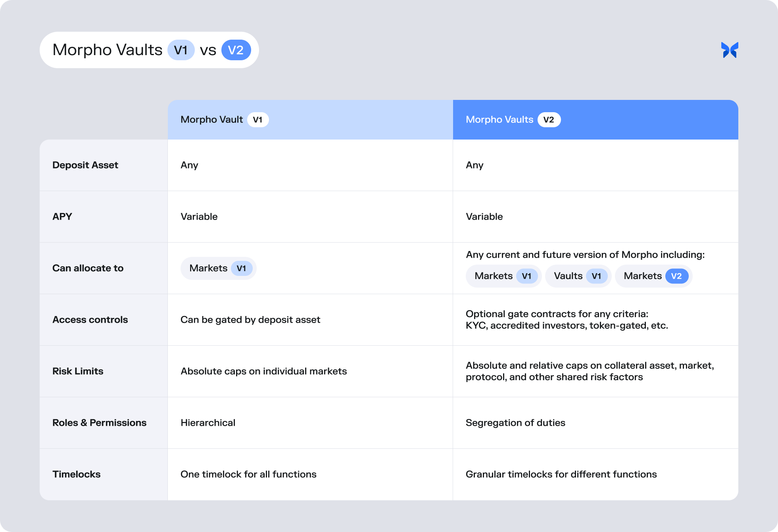
Task: Click the Can allocate to row label
Action: point(88,268)
